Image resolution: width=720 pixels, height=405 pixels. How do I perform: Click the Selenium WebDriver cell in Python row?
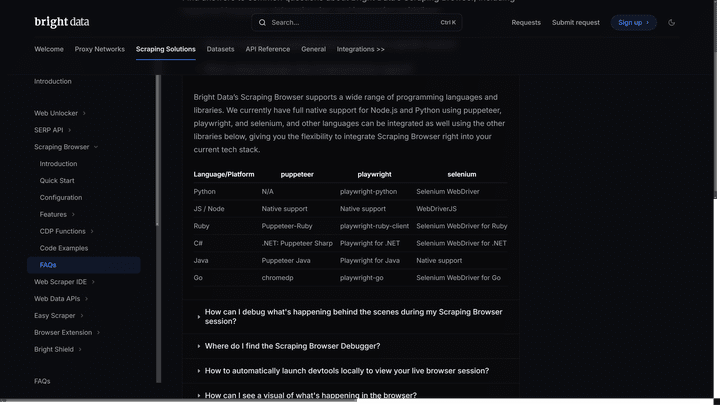448,191
